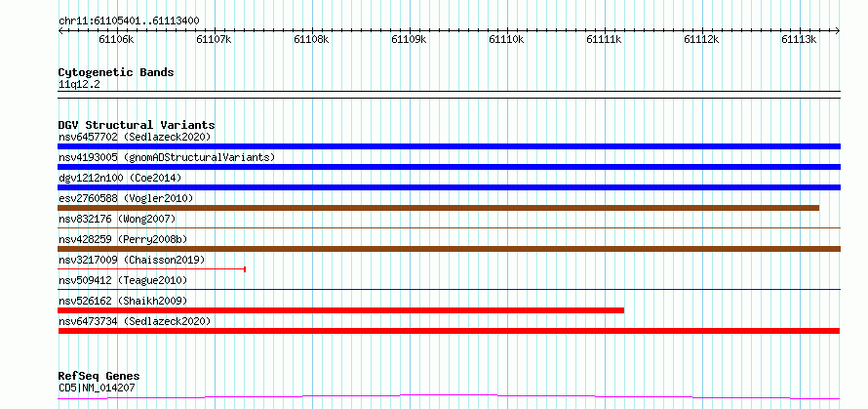Click the blue bar for dgv1212n100
This screenshot has width=868, height=409.
pyautogui.click(x=449, y=187)
